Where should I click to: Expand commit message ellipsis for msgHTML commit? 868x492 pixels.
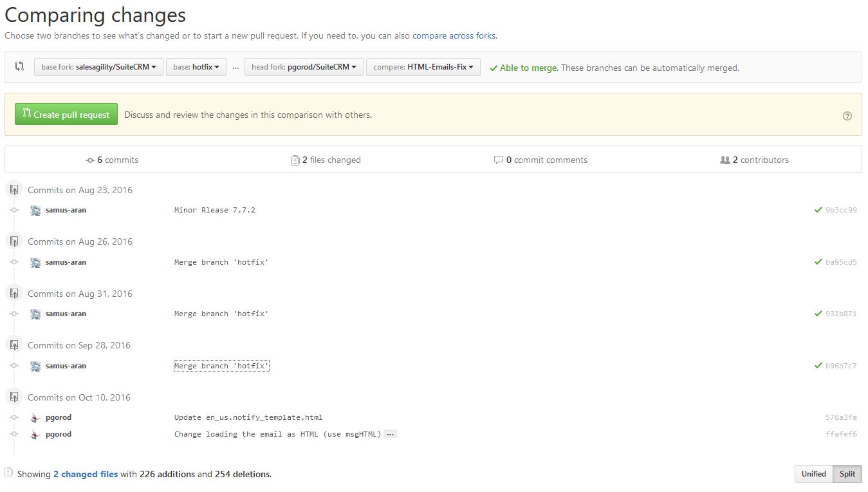click(390, 434)
